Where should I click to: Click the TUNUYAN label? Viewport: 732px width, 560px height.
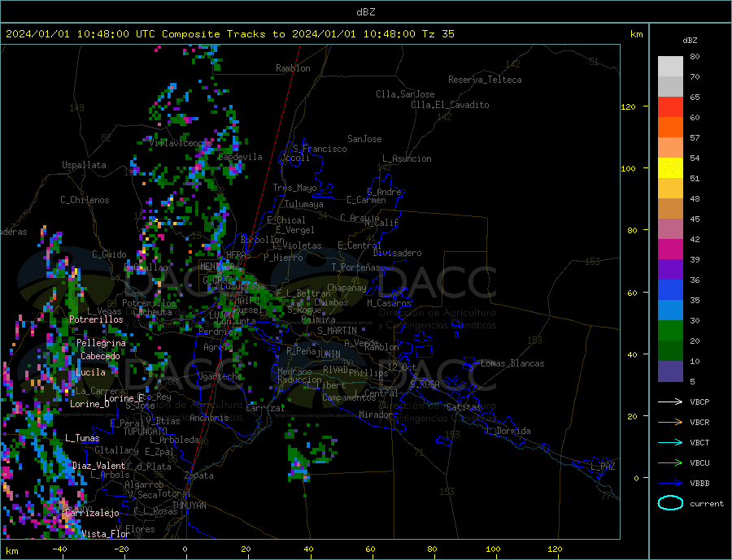coord(189,506)
